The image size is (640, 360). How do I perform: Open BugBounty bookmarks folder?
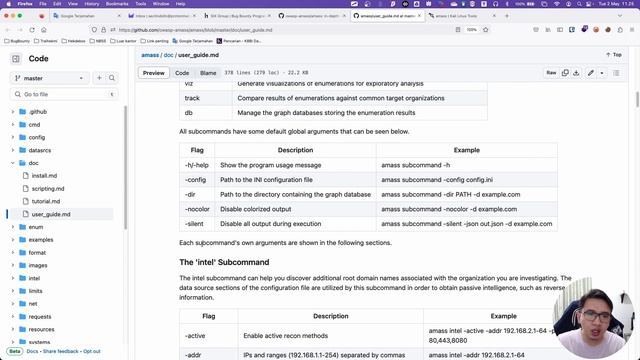pyautogui.click(x=17, y=41)
